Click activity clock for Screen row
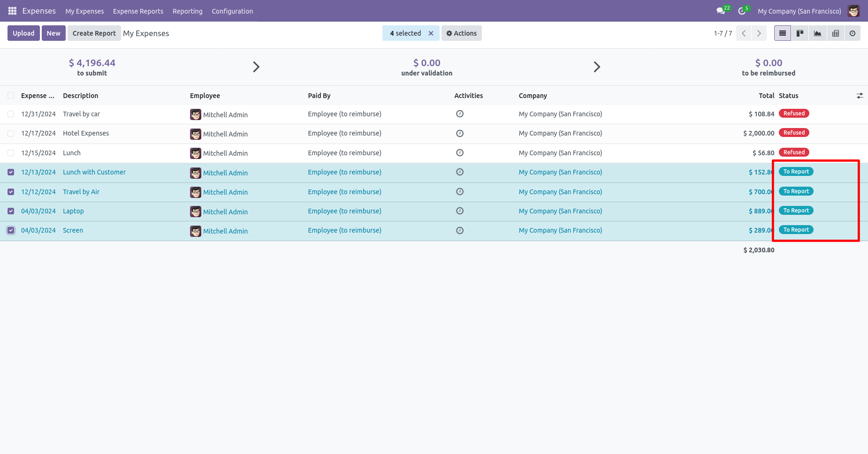Screen dimensions: 868x454 (460, 230)
